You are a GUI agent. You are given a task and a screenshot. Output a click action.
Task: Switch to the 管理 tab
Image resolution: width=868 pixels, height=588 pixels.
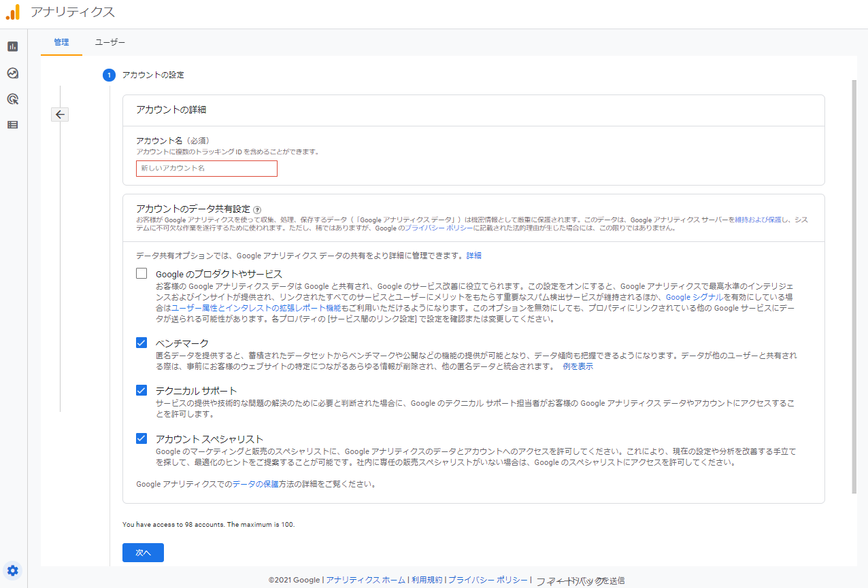tap(61, 42)
